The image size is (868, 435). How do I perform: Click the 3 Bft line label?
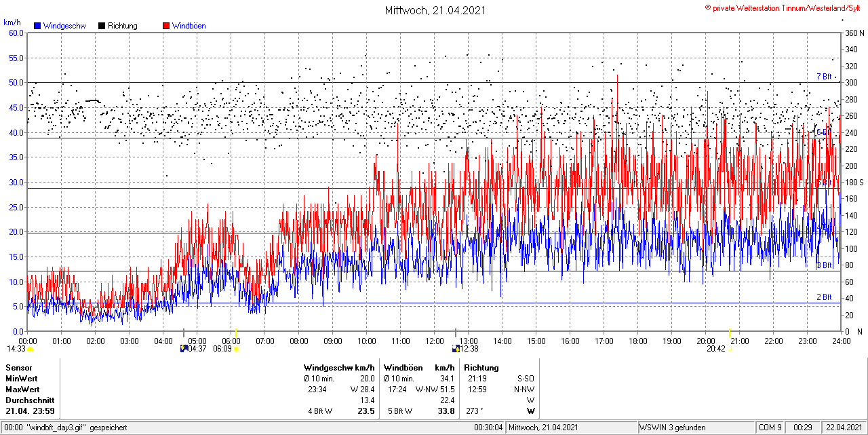tap(824, 265)
